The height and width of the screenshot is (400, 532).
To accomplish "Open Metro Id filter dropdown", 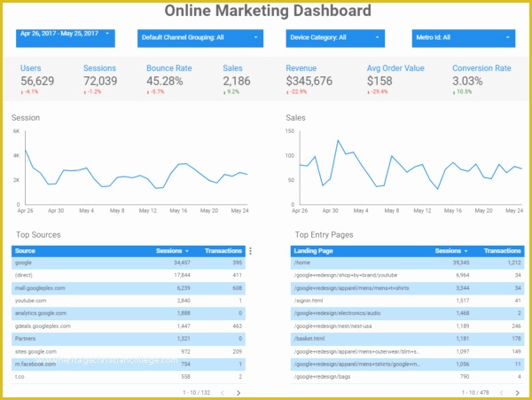I will (464, 38).
